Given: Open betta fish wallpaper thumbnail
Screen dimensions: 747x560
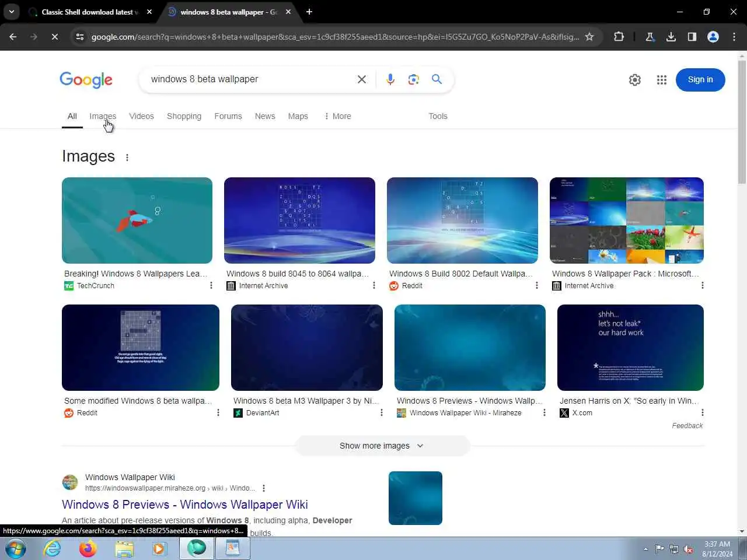Looking at the screenshot, I should click(x=137, y=220).
